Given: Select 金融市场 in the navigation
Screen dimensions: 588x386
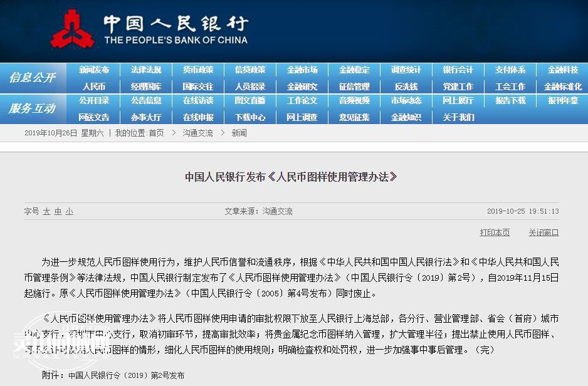Looking at the screenshot, I should point(302,70).
